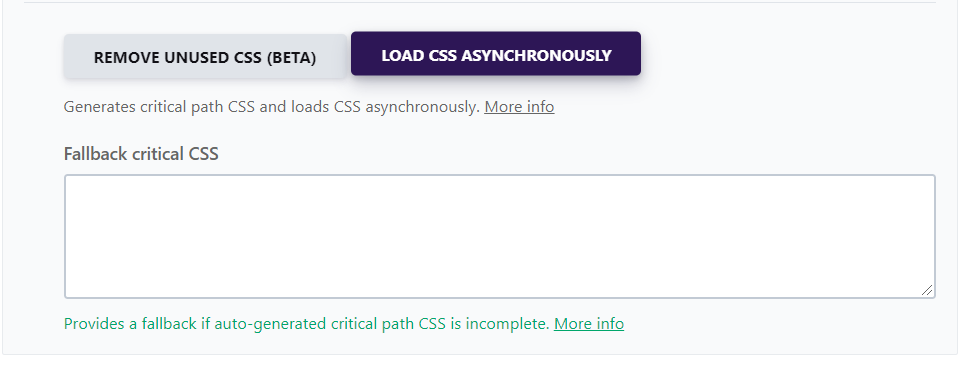Select the Load CSS Asynchronously option
Image resolution: width=970 pixels, height=389 pixels.
click(496, 54)
